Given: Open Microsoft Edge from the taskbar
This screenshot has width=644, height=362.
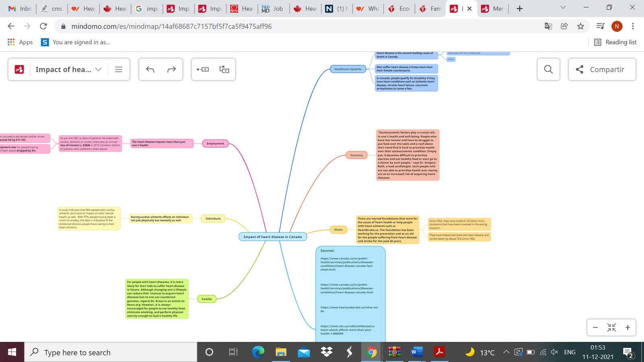Looking at the screenshot, I should click(258, 352).
